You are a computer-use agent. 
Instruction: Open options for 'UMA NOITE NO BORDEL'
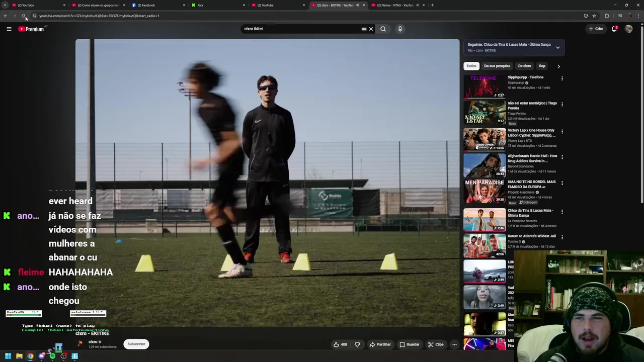[562, 183]
